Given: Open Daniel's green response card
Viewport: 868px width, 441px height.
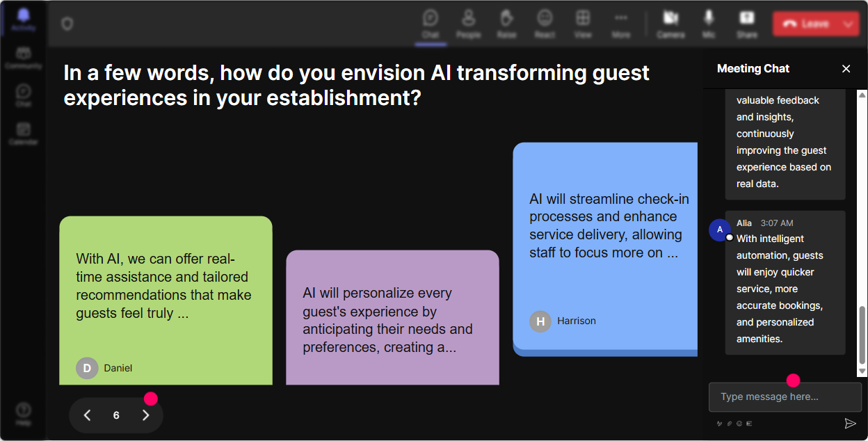Looking at the screenshot, I should (166, 300).
